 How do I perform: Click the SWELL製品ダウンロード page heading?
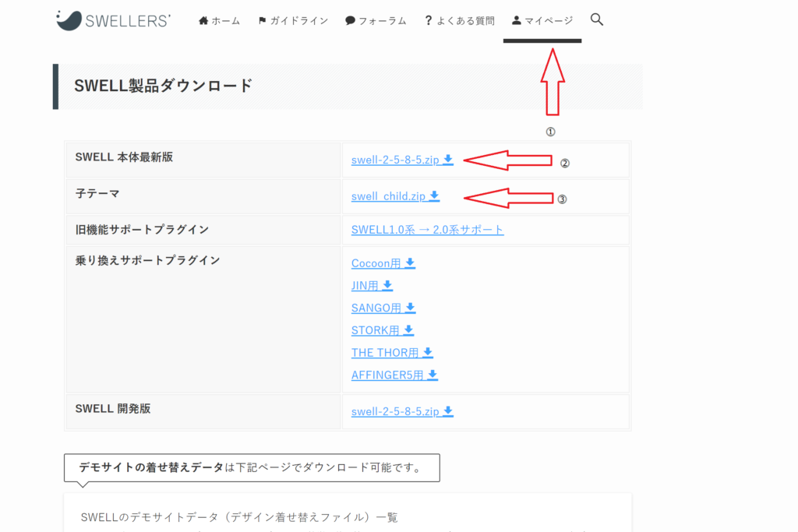tap(163, 86)
